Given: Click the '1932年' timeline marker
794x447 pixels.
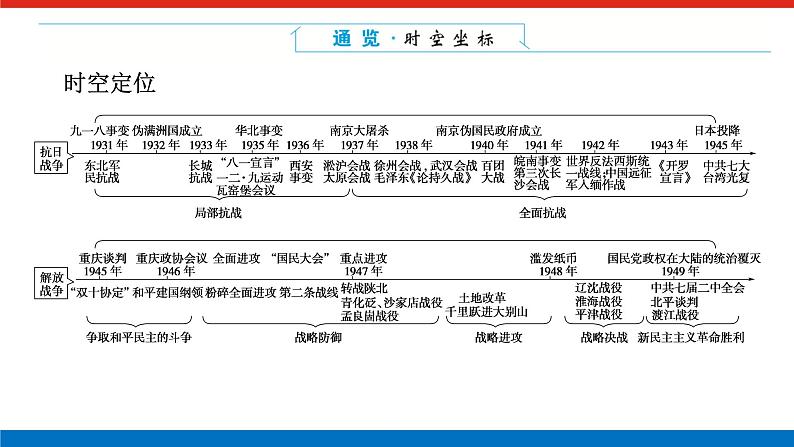Looking at the screenshot, I should click(x=161, y=145).
